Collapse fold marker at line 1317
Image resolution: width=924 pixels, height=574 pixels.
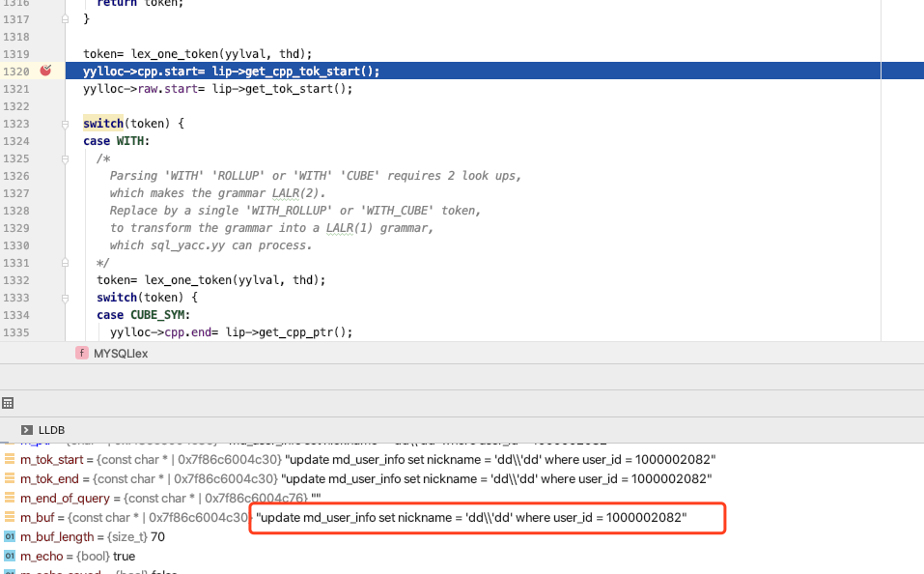[x=65, y=19]
